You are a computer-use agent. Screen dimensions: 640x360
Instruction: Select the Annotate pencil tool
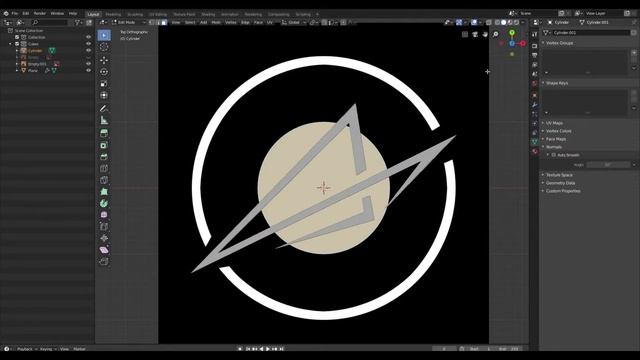click(104, 109)
